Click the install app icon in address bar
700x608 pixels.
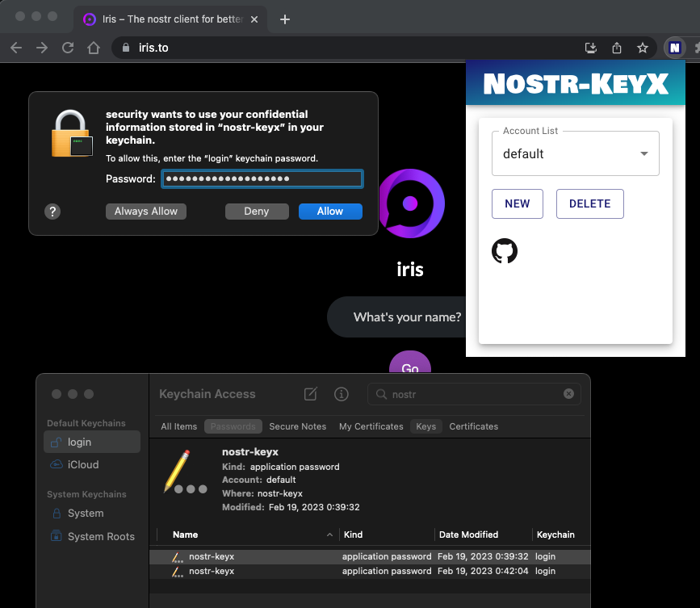click(x=591, y=48)
